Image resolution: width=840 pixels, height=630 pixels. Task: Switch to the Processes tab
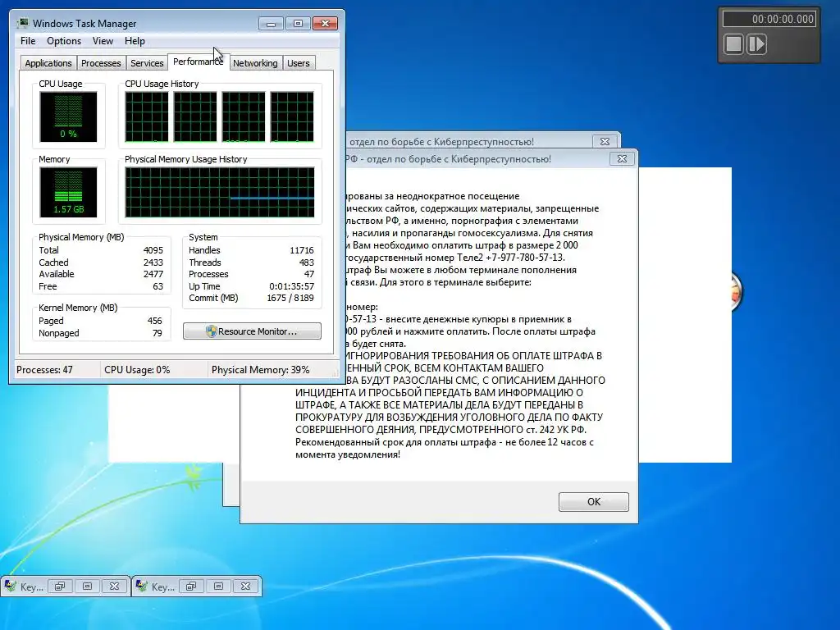pos(101,63)
